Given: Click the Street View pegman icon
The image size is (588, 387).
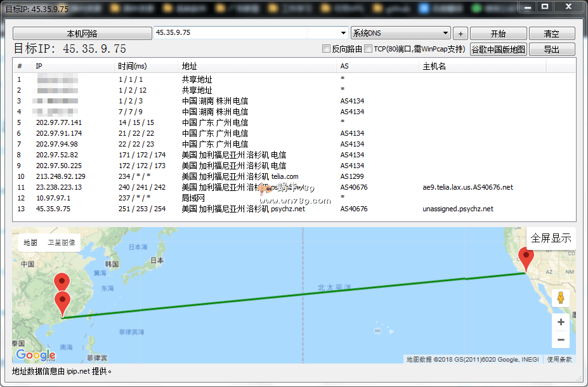Looking at the screenshot, I should [560, 298].
